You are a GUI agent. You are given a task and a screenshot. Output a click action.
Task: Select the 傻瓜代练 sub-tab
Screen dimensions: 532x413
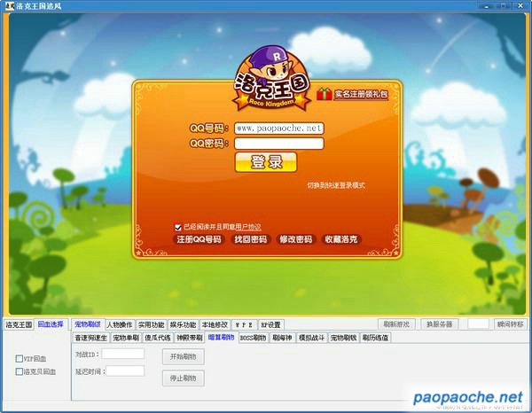coord(158,338)
